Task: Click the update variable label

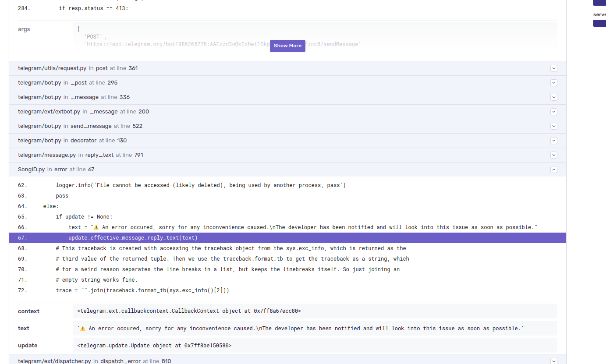Action: [28, 346]
